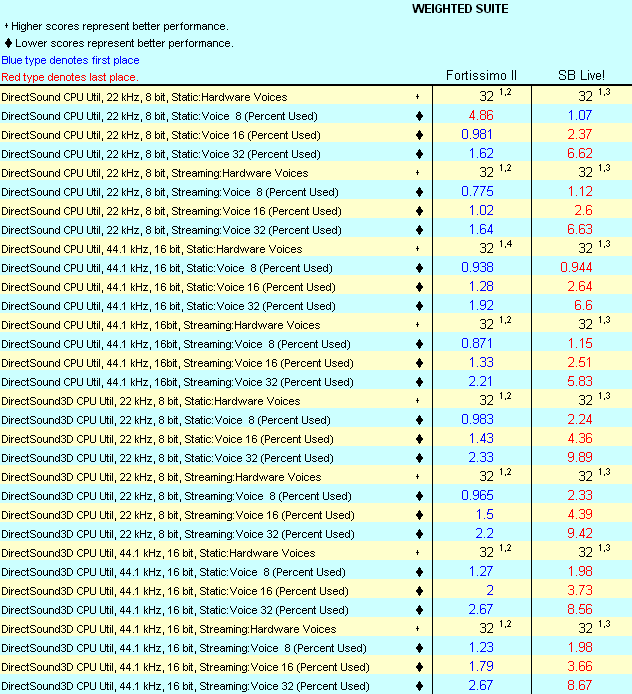
Task: Click SB Live! value 6.63
Action: 580,230
